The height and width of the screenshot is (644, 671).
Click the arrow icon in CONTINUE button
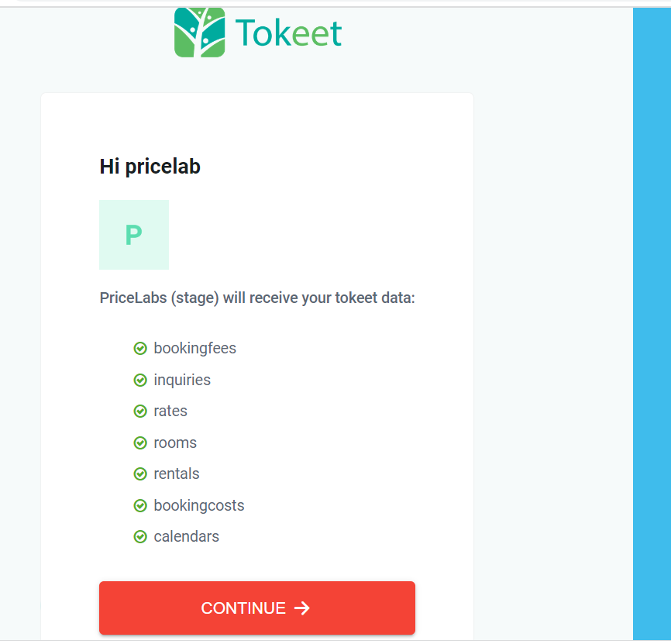[x=302, y=608]
